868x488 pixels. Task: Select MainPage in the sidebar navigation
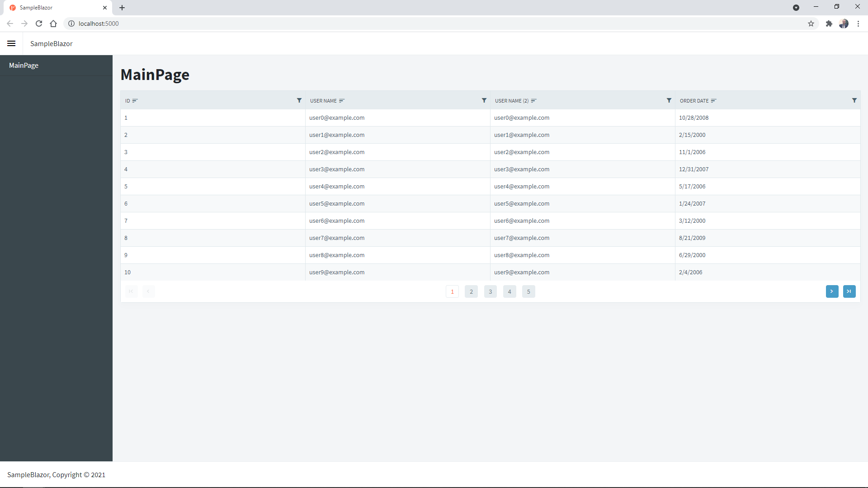(23, 65)
